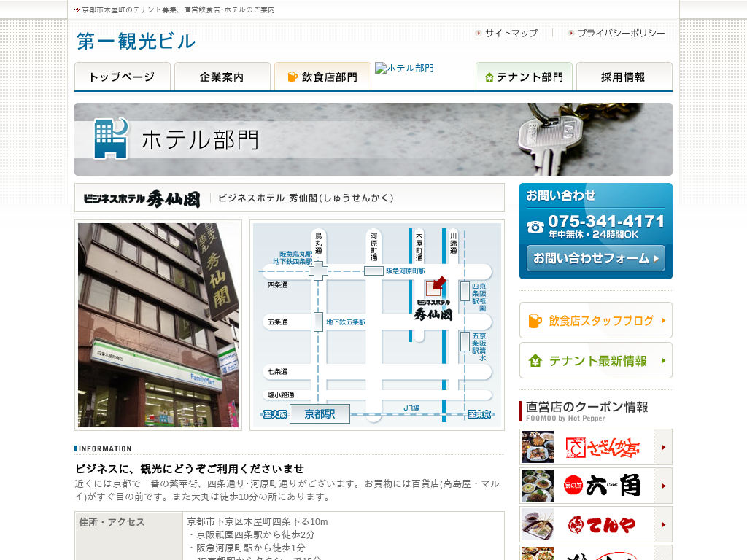The image size is (747, 560).
Task: Click the ビジネスに、観光にどうぞご利用くださいませ heading
Action: [190, 469]
